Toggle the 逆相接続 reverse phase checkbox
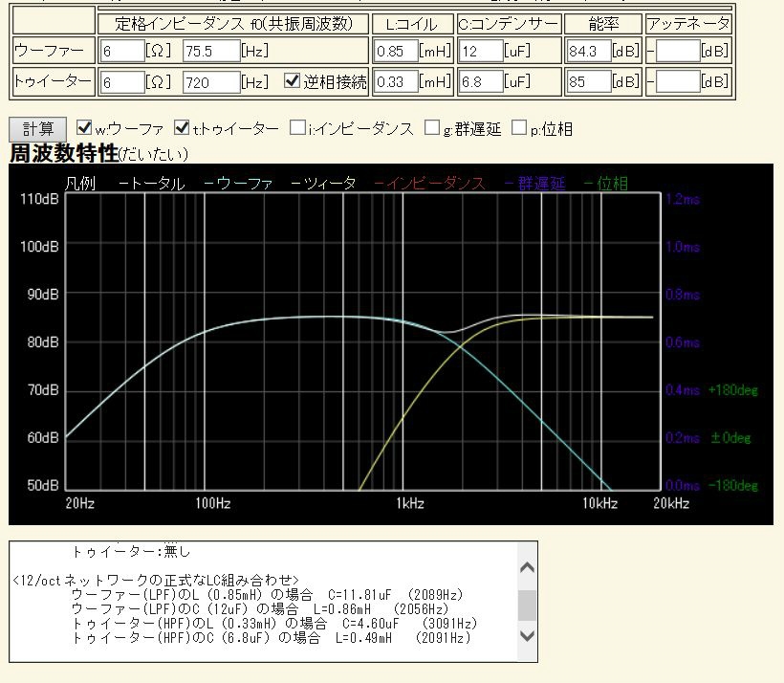 point(294,82)
